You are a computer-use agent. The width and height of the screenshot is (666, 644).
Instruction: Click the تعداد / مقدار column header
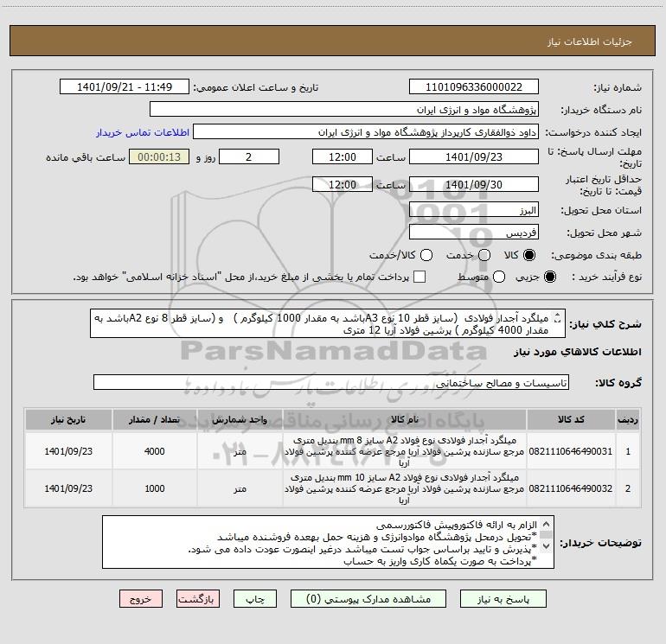coord(154,420)
